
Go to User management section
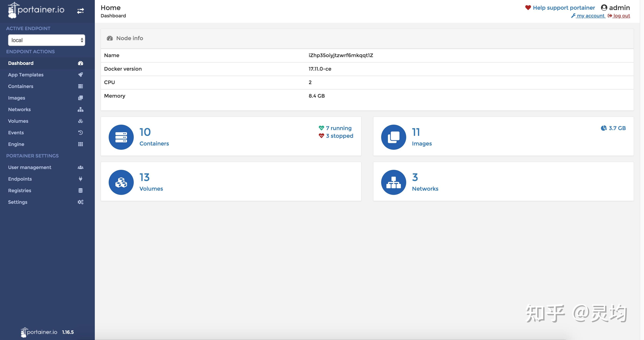pos(29,167)
